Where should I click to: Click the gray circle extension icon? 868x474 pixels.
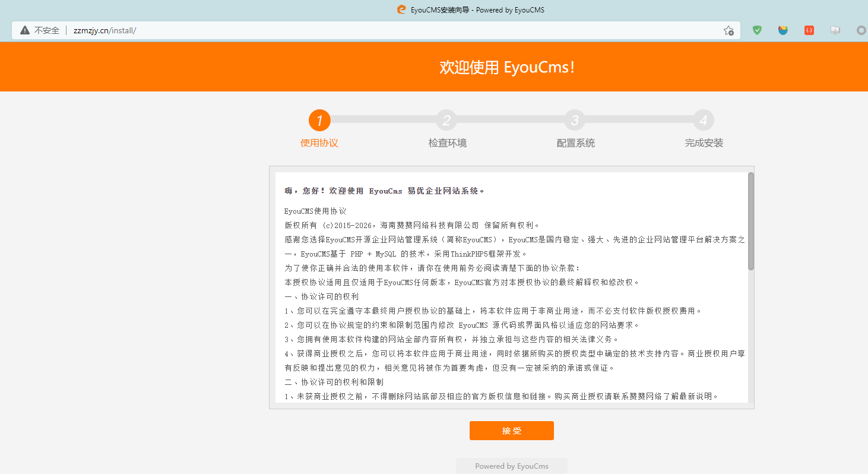click(x=861, y=30)
